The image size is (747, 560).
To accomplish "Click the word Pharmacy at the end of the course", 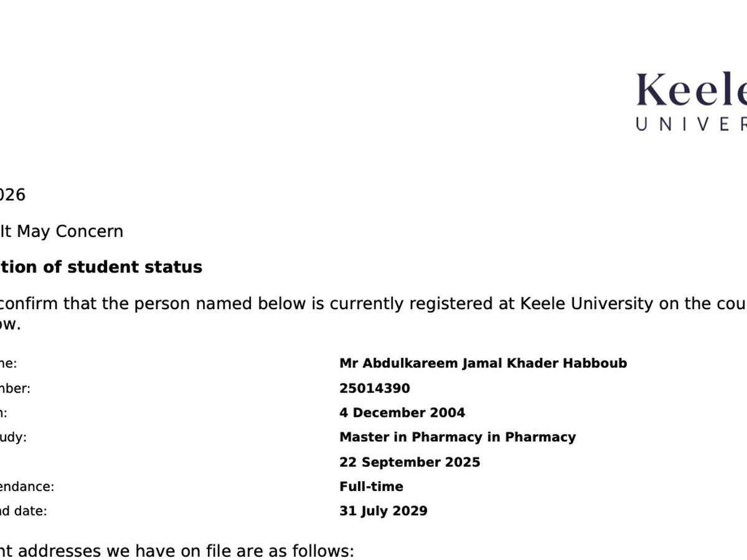I will [x=540, y=437].
